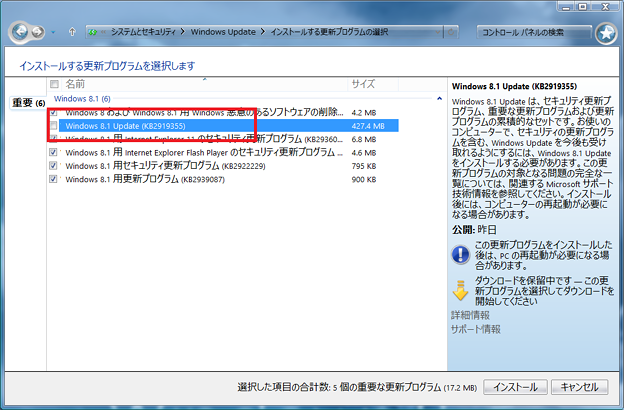Collapse the Windows 8.1 group with chevron
Screen dimensions: 624x410
(439, 98)
